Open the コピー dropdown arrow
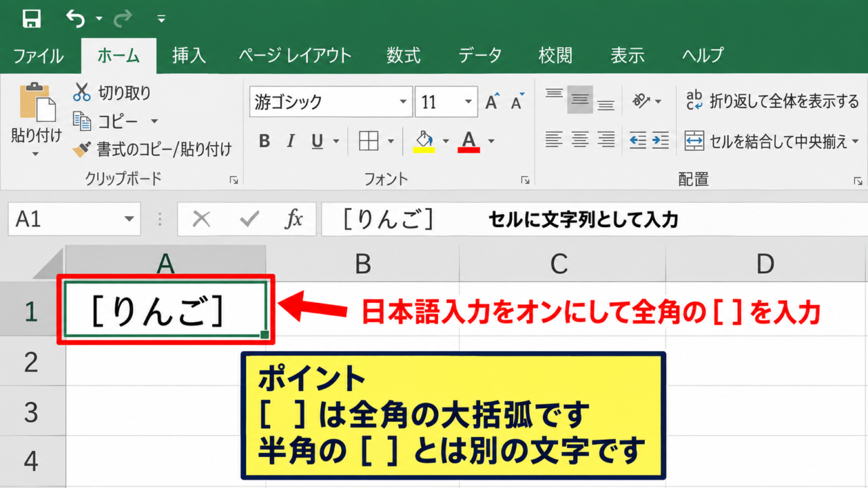This screenshot has height=488, width=868. click(154, 121)
